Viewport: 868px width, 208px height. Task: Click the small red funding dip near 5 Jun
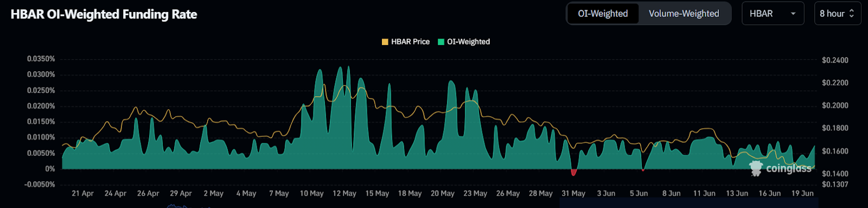(x=643, y=170)
